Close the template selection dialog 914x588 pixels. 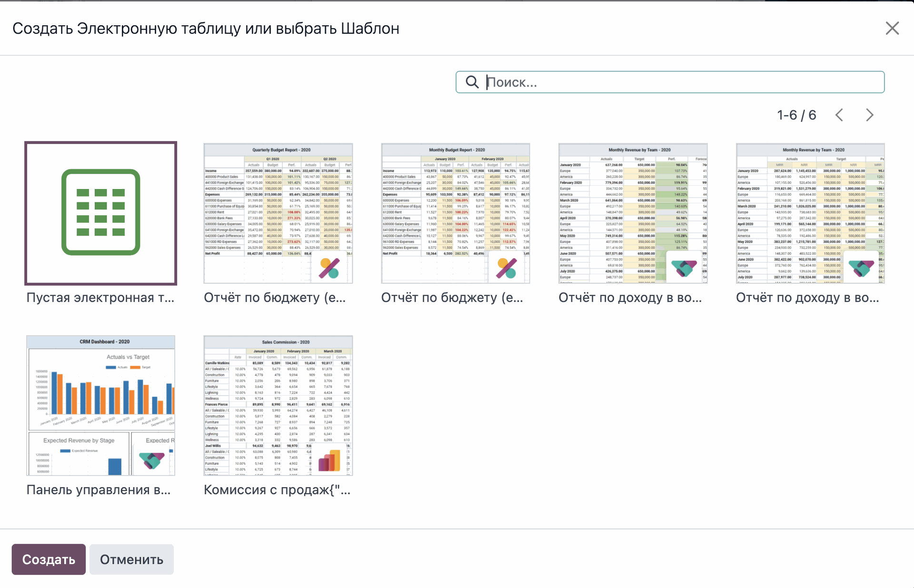(892, 28)
